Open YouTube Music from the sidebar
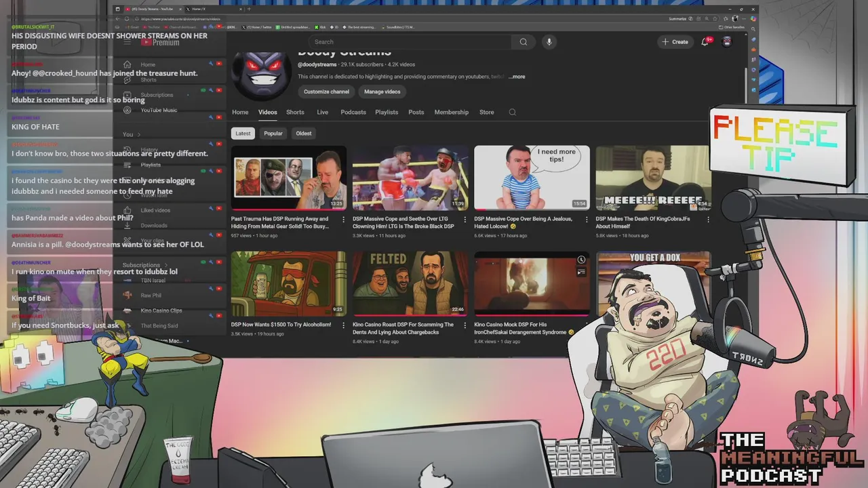The image size is (868, 488). [x=159, y=110]
